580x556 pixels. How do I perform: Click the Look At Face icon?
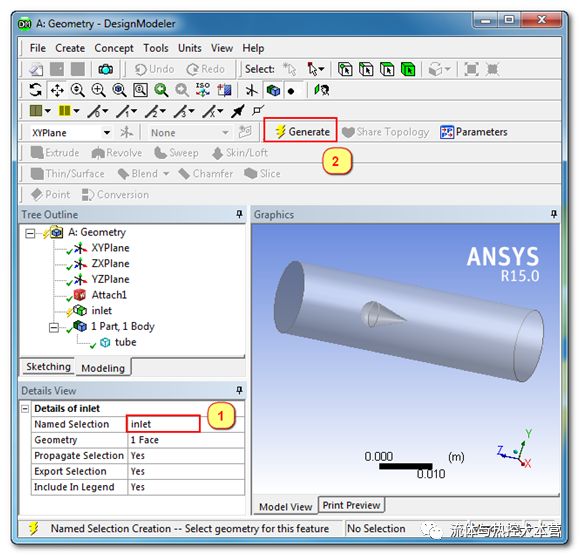pyautogui.click(x=322, y=90)
